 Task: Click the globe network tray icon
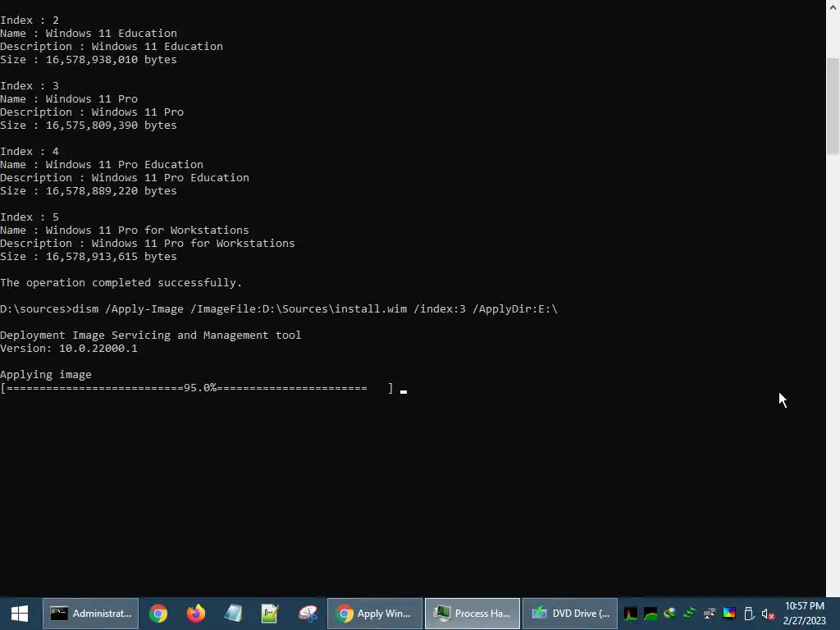coord(670,614)
